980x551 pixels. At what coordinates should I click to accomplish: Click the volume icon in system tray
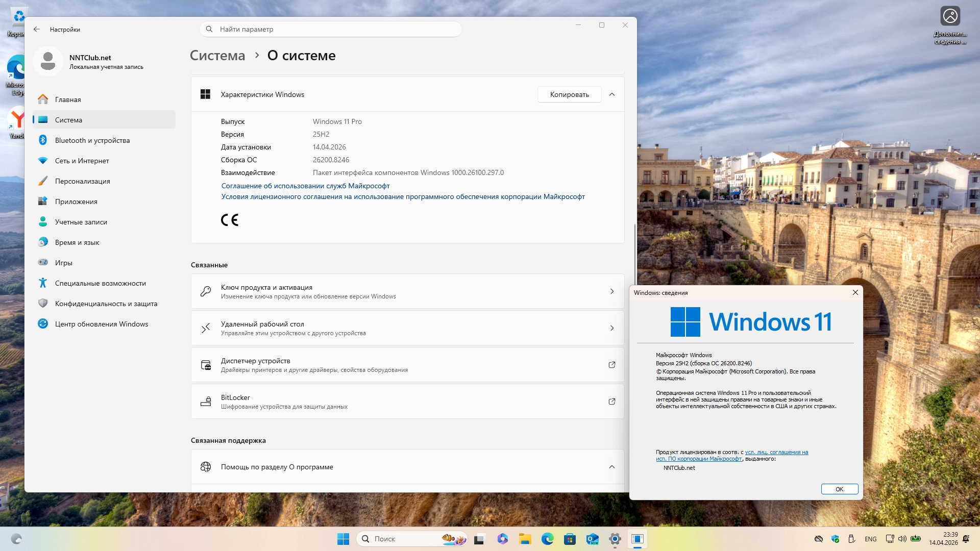tap(902, 539)
